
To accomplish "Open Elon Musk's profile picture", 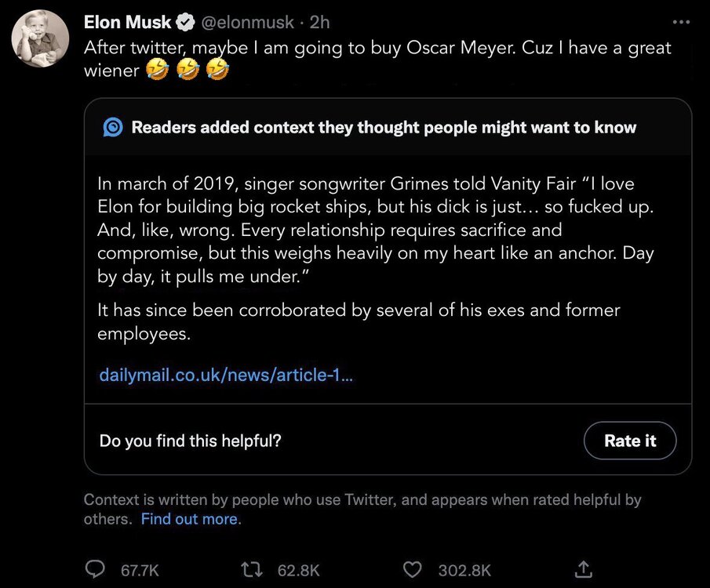I will 40,38.
